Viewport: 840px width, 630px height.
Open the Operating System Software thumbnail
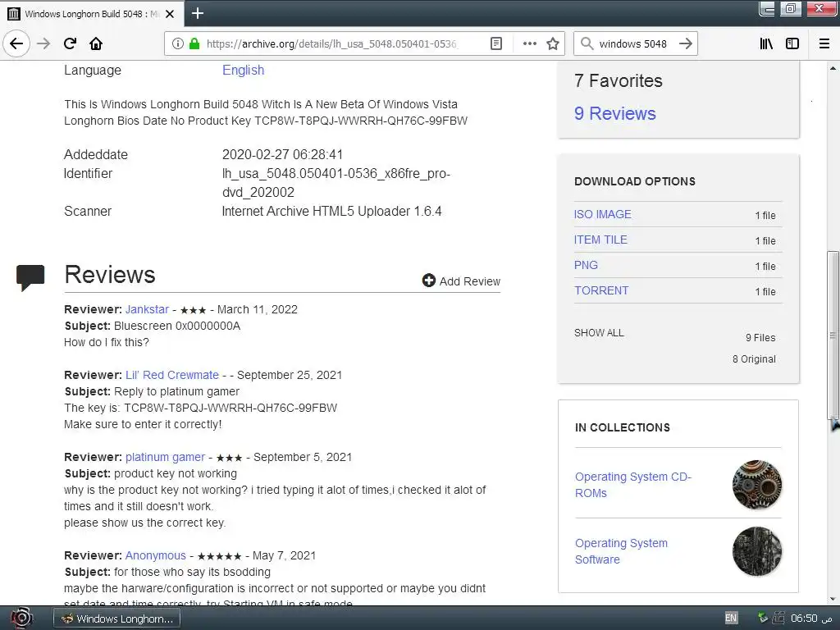click(x=757, y=551)
